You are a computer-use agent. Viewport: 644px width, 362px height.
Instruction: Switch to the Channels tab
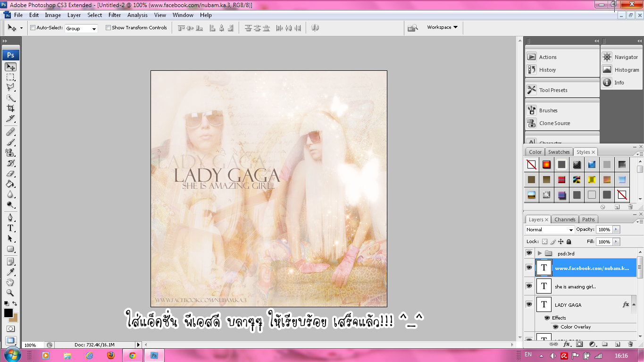click(565, 219)
